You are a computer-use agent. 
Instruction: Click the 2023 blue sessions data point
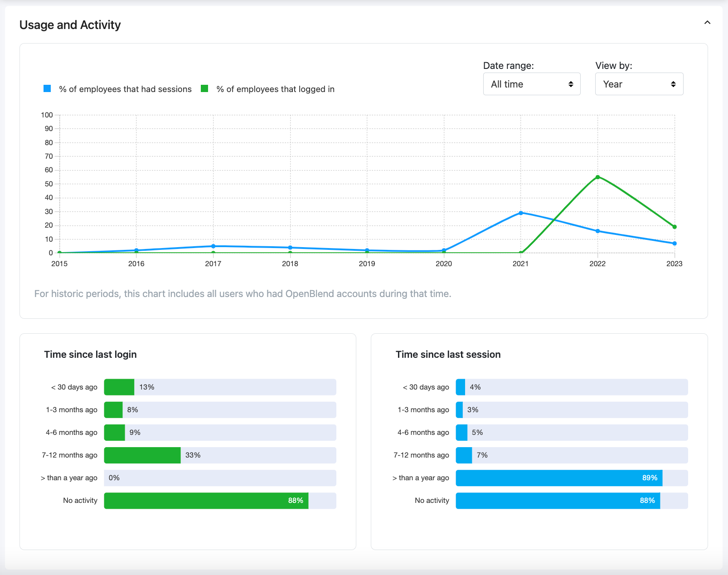tap(675, 244)
